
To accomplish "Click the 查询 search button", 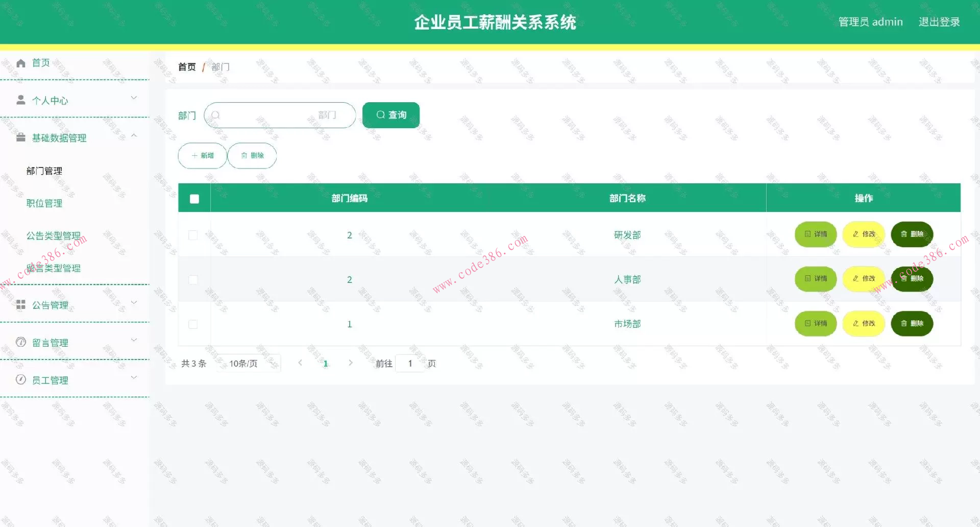I will coord(390,115).
